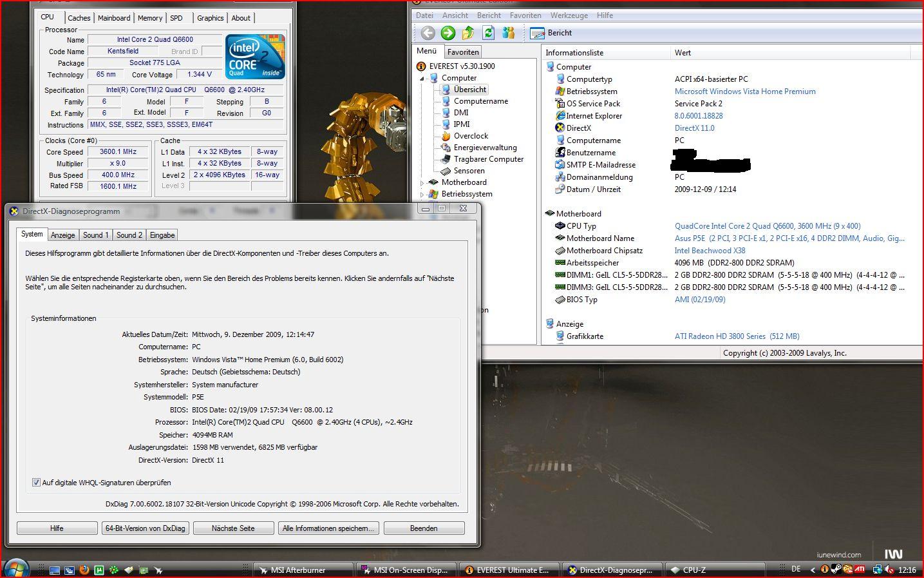Toggle the WHQL-Signaturen überprüfen checkbox

click(36, 483)
